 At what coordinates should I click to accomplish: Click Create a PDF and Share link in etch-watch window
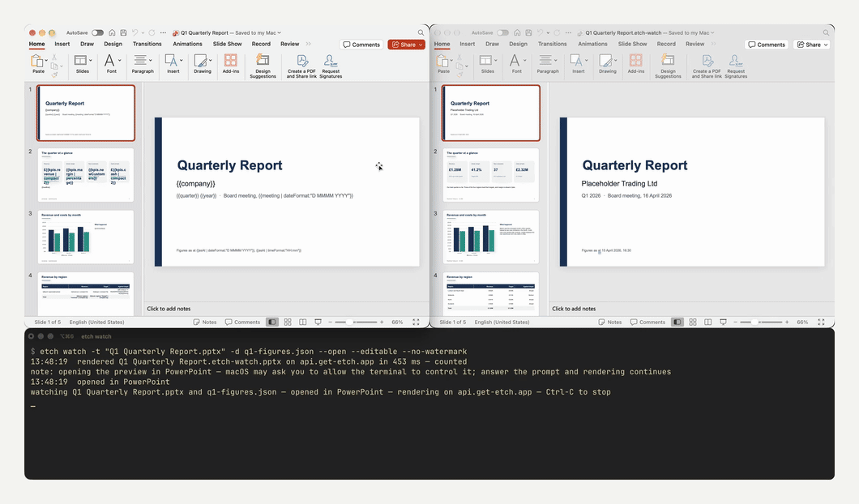707,66
